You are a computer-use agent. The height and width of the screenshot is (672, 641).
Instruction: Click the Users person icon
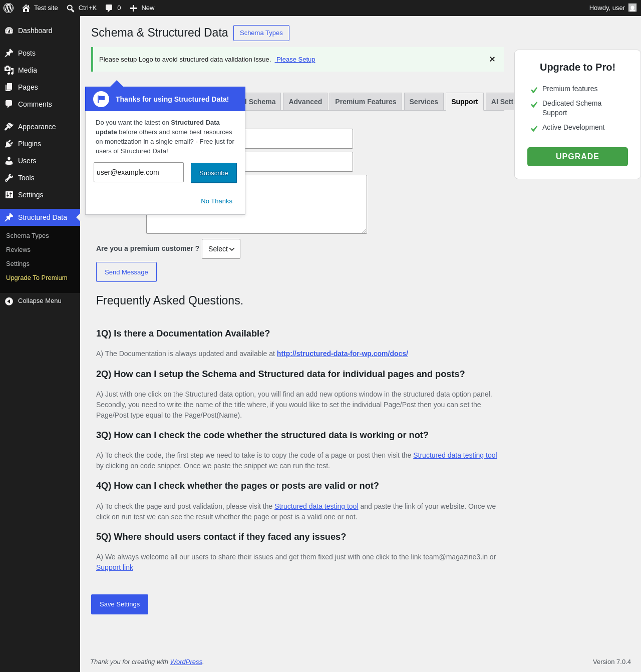[x=9, y=161]
